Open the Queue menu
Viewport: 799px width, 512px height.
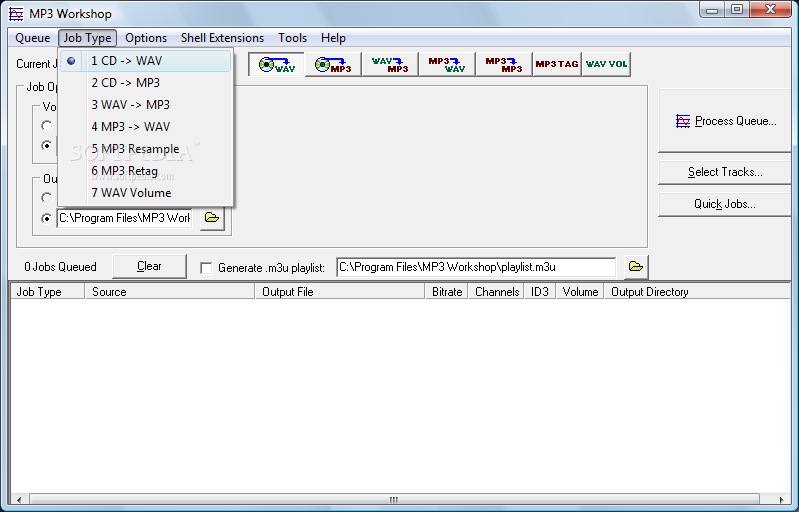click(x=33, y=38)
